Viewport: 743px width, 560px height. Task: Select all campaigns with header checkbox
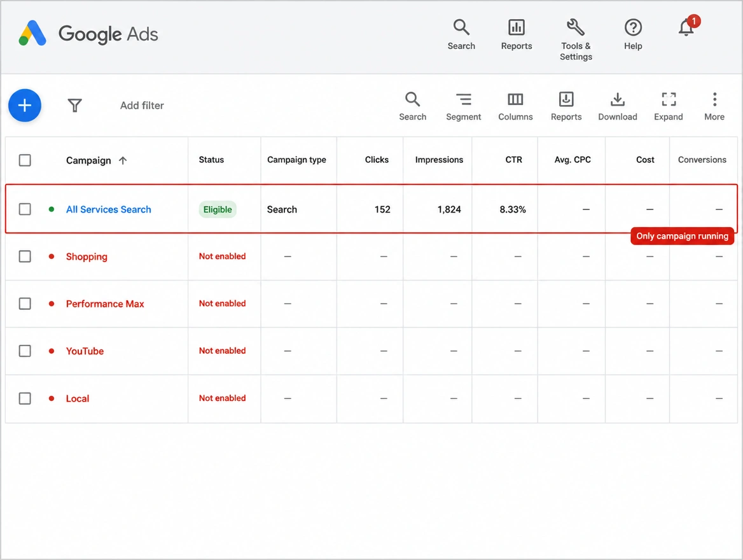click(x=25, y=160)
